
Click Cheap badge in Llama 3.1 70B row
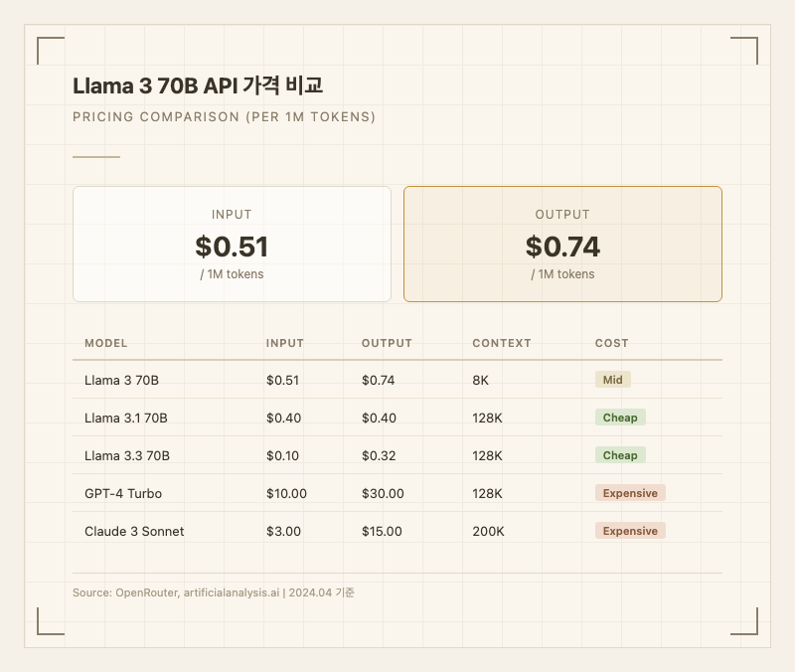(x=620, y=418)
